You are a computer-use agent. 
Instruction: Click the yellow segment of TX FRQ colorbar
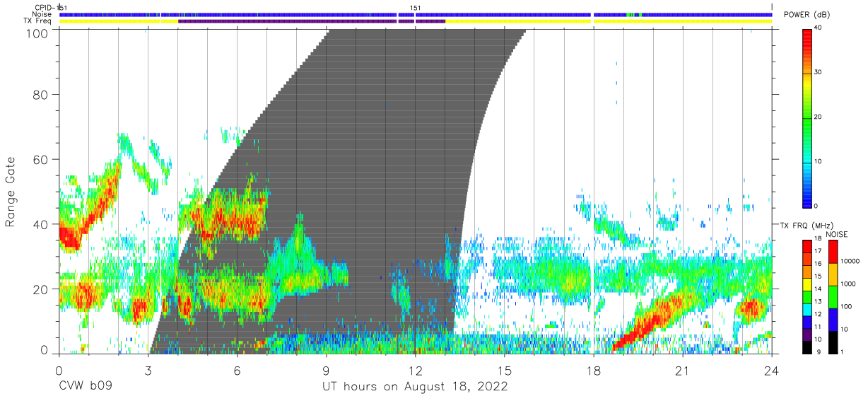[x=807, y=284]
